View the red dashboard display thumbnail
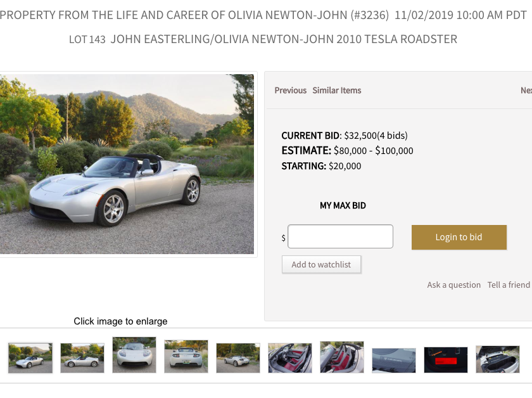Viewport: 532px width, 398px height. point(446,360)
